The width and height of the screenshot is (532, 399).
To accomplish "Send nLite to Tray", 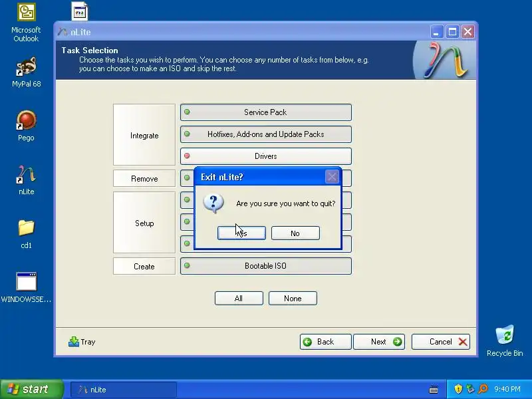I will (82, 342).
